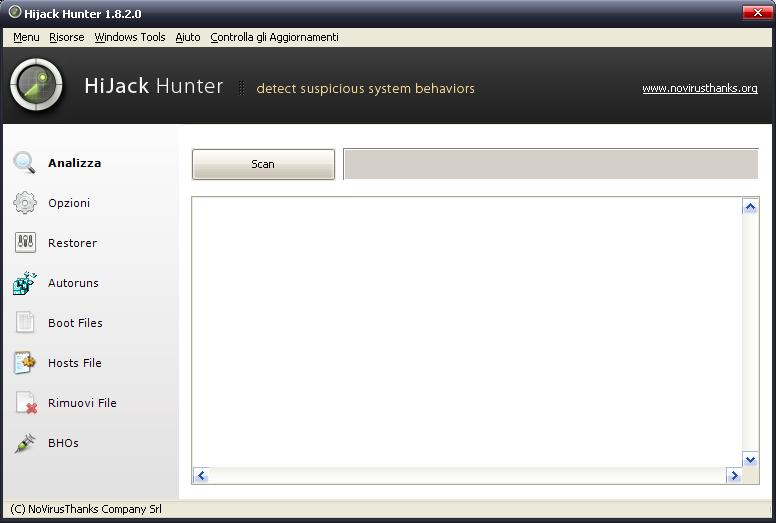Visit the www.novirusthanks.org link

point(699,88)
